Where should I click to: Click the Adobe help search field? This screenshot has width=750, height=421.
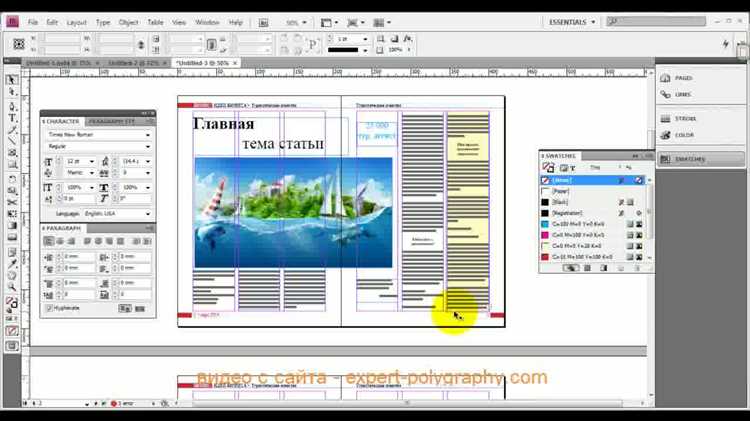point(656,22)
